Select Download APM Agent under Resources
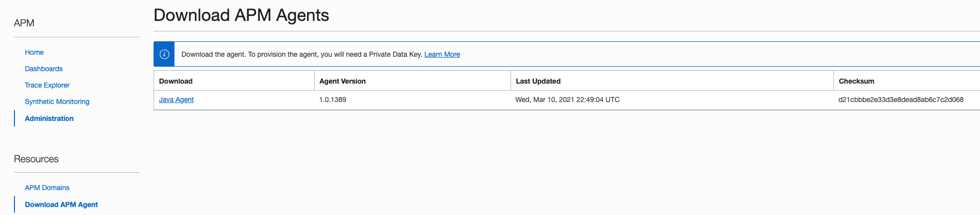Image resolution: width=980 pixels, height=215 pixels. tap(61, 205)
